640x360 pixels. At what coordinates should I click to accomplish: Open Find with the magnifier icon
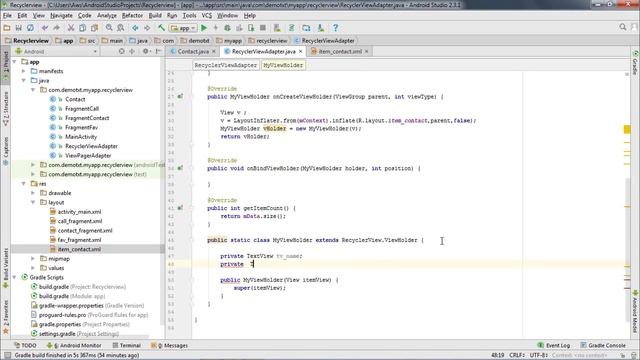coord(109,28)
